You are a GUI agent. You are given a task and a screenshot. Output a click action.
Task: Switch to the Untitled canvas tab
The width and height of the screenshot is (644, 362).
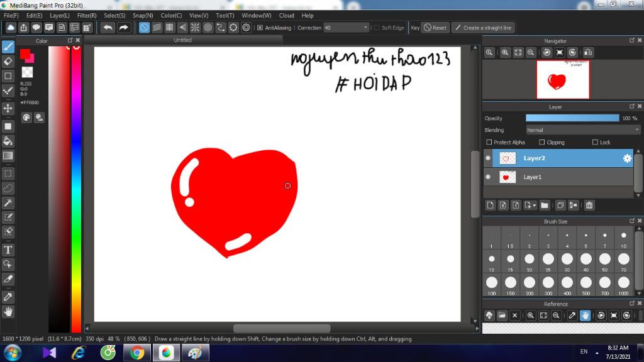click(183, 40)
